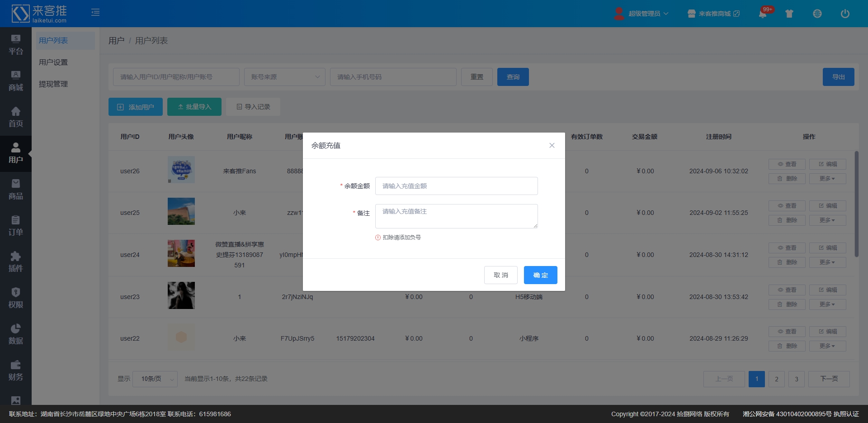Expand the 账号来源 dropdown

pyautogui.click(x=285, y=77)
